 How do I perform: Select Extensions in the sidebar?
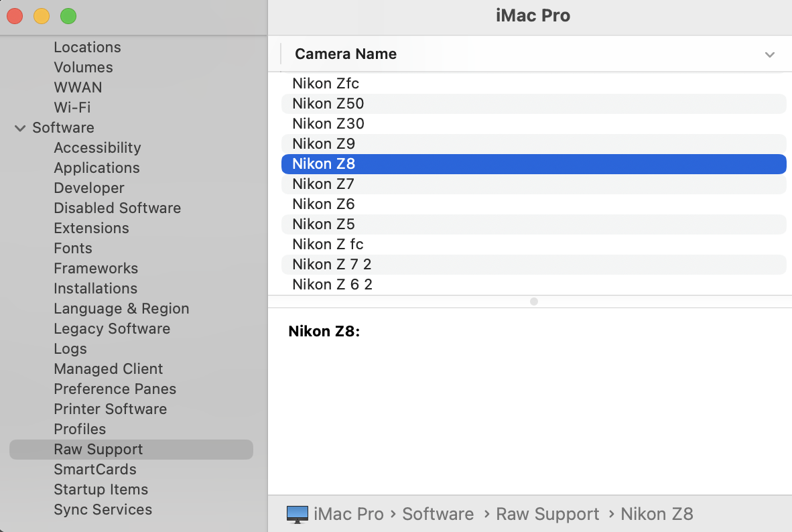point(91,228)
